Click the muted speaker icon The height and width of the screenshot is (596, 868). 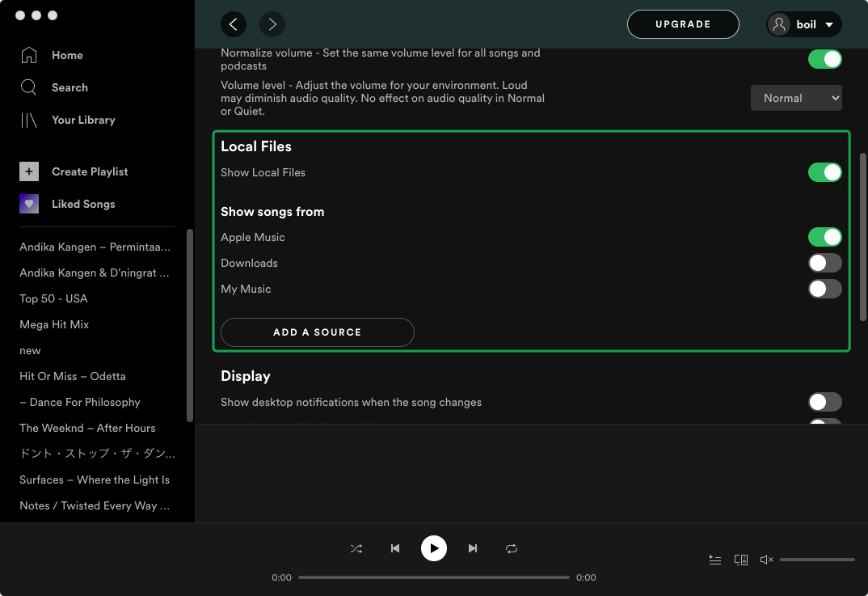(x=767, y=560)
